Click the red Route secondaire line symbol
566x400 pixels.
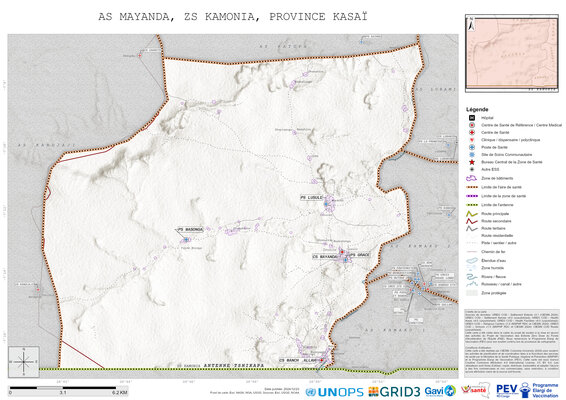click(471, 221)
